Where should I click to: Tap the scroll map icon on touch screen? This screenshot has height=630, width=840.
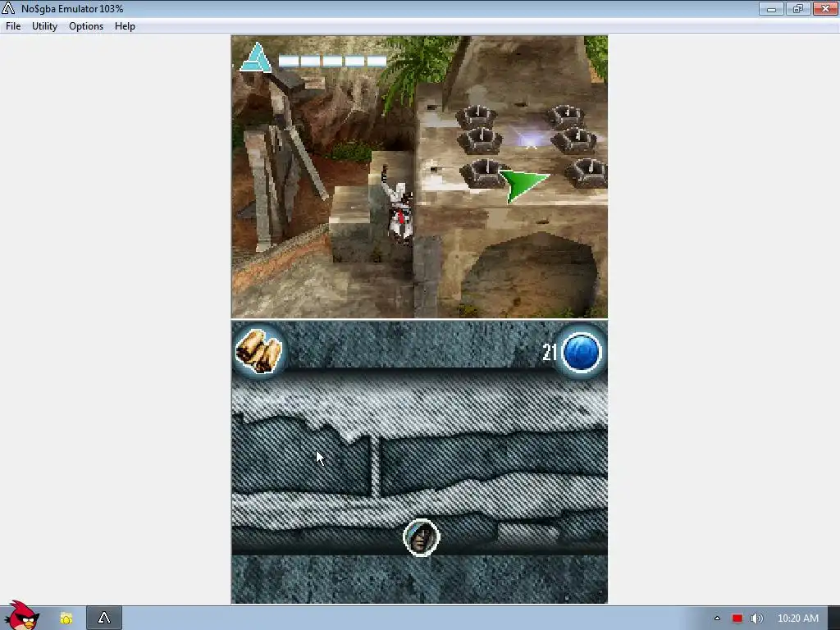[x=258, y=351]
